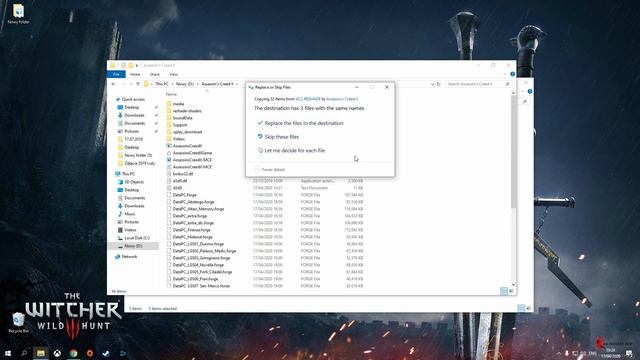Select Nowy (D:) in address breadcrumb
This screenshot has height=360, width=640.
(x=185, y=84)
